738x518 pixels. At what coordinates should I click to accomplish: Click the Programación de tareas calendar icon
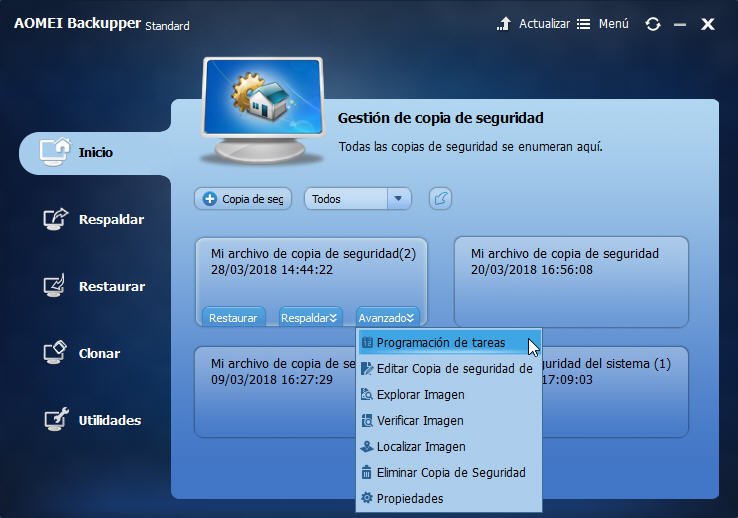click(x=367, y=343)
